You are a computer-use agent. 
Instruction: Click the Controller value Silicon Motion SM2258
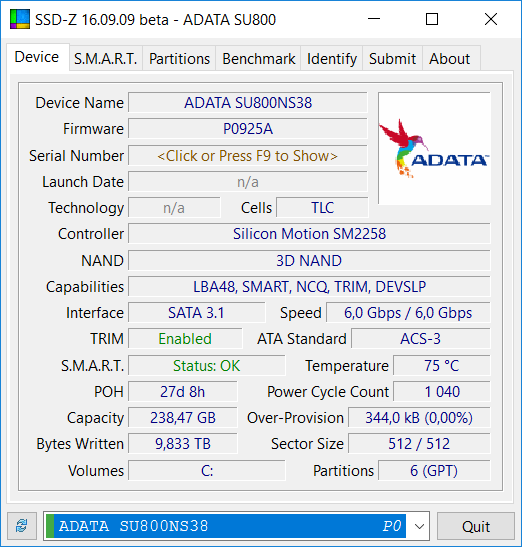click(310, 234)
